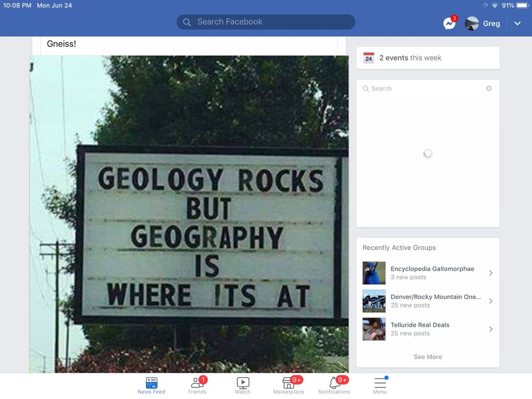
Task: Switch to News Feed tab
Action: coord(151,386)
